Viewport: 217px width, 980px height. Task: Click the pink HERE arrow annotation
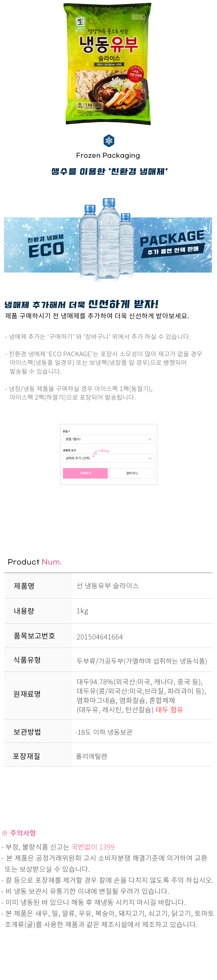(101, 451)
